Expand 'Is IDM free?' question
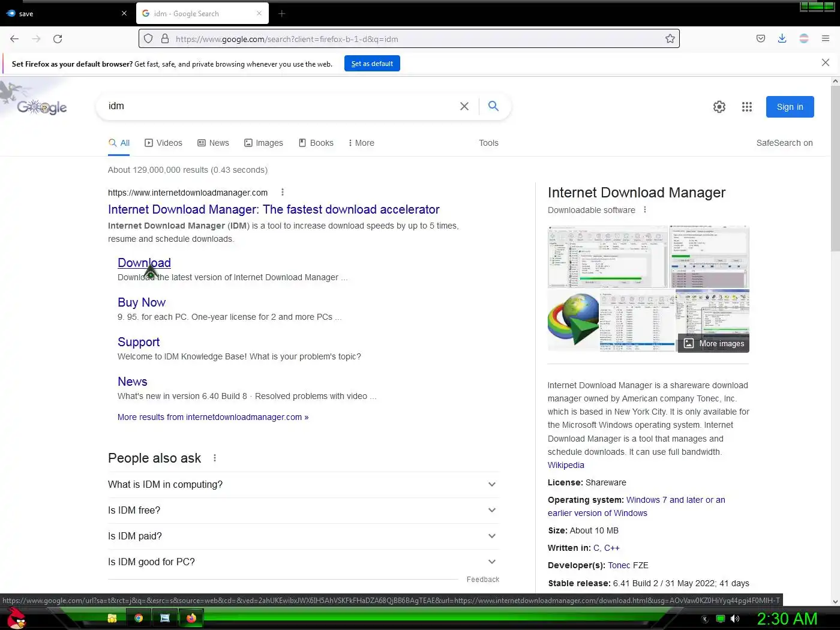 303,511
